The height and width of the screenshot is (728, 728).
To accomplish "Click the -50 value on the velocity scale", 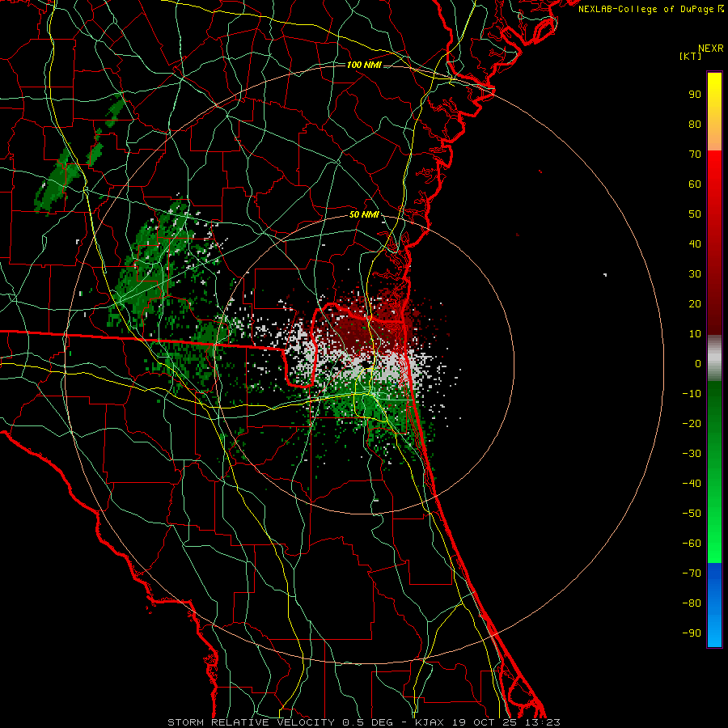I will 692,513.
